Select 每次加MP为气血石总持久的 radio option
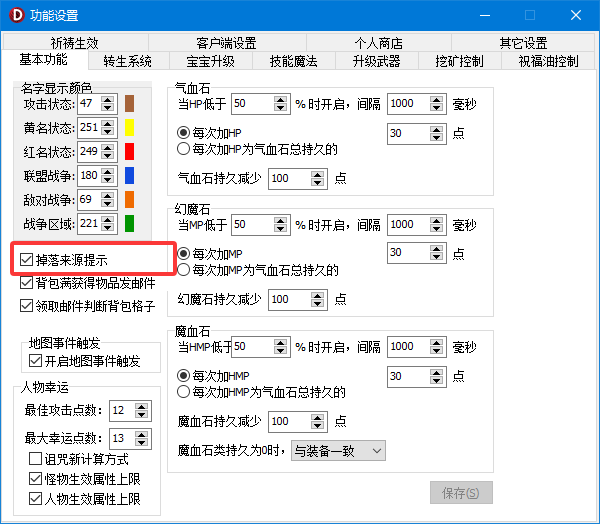This screenshot has height=524, width=600. pyautogui.click(x=183, y=270)
